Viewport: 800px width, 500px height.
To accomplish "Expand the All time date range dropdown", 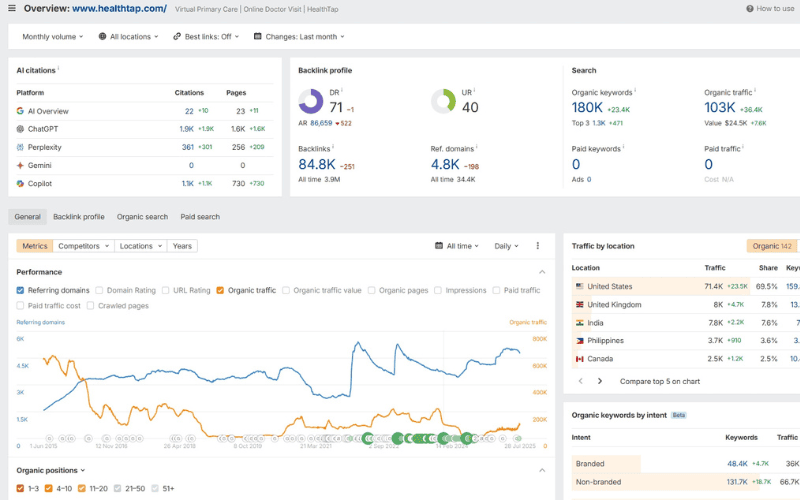I will 457,246.
